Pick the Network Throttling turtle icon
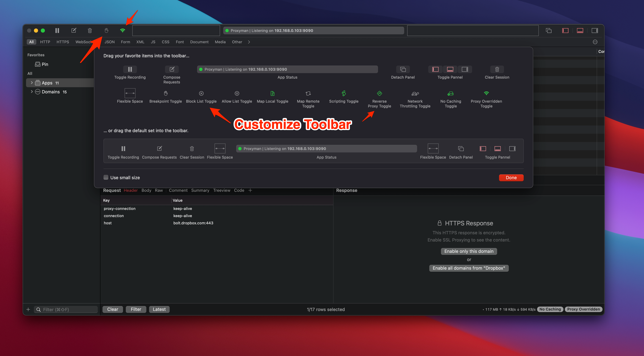 point(415,93)
